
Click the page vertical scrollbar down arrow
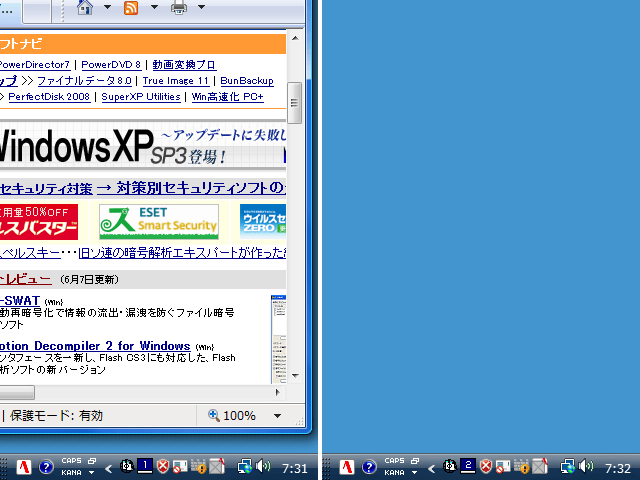pyautogui.click(x=296, y=376)
